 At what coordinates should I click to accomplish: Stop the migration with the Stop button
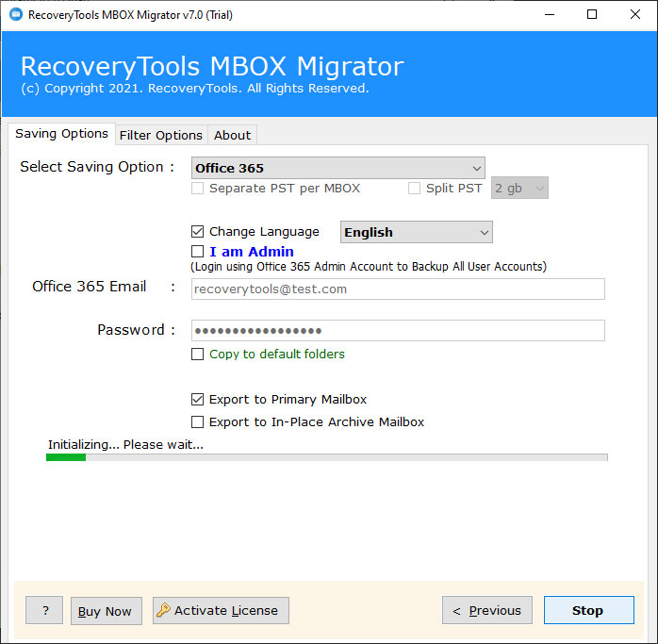pos(589,610)
